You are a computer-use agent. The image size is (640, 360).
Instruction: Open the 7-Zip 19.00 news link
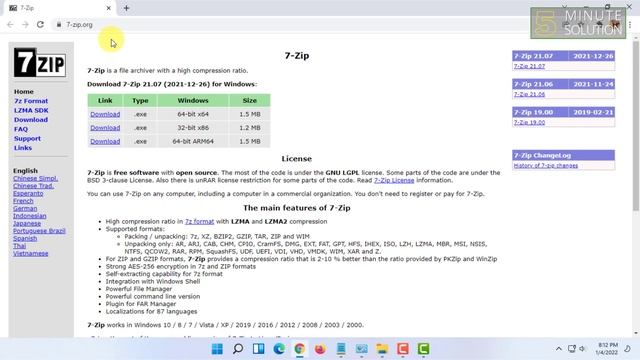[529, 122]
